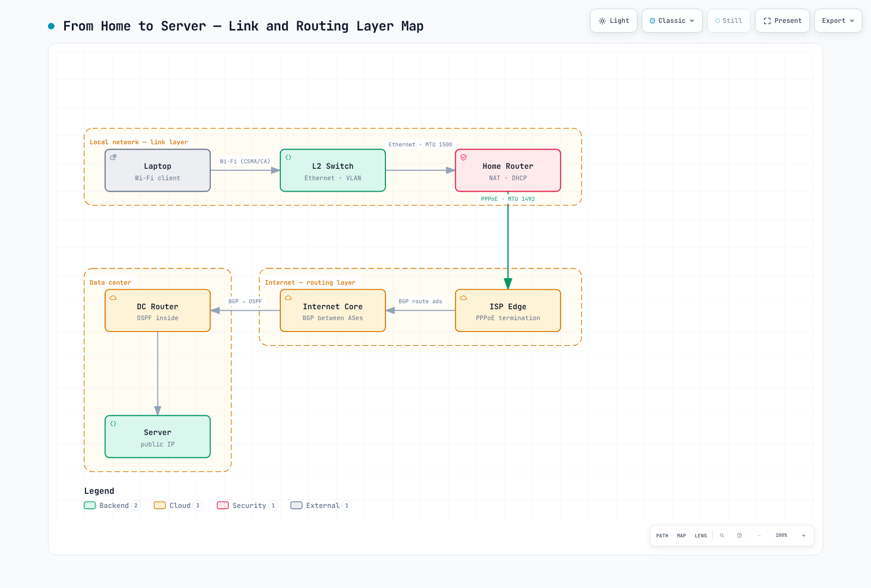Click the orange Cloud color swatch

tap(160, 506)
